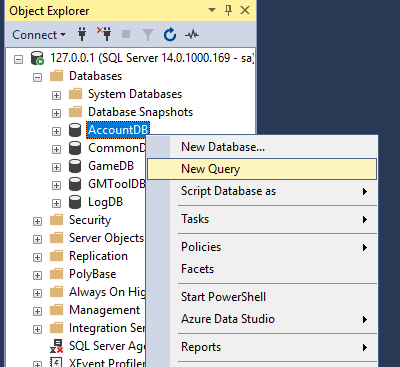Open the Activity Monitor pulse icon
This screenshot has width=400, height=367.
click(x=192, y=34)
